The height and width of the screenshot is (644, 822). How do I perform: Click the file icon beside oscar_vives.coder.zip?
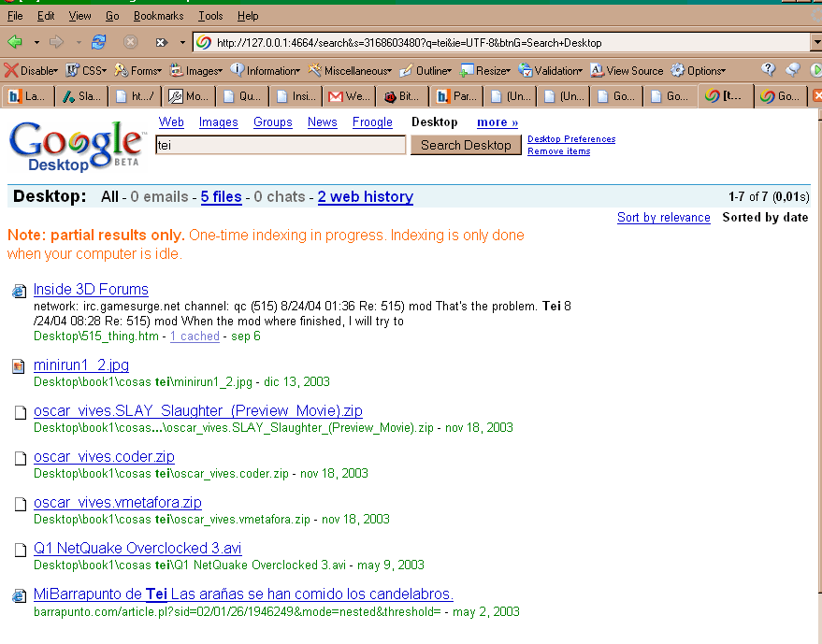point(21,459)
